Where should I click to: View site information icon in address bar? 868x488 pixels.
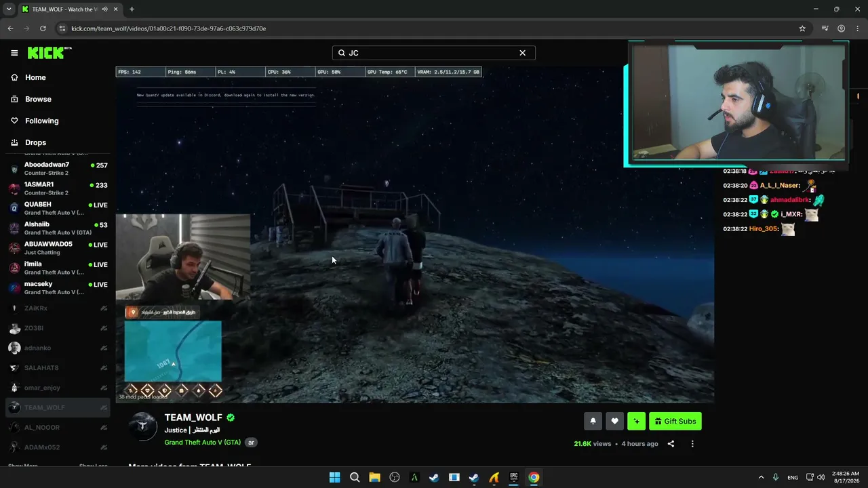[62, 28]
